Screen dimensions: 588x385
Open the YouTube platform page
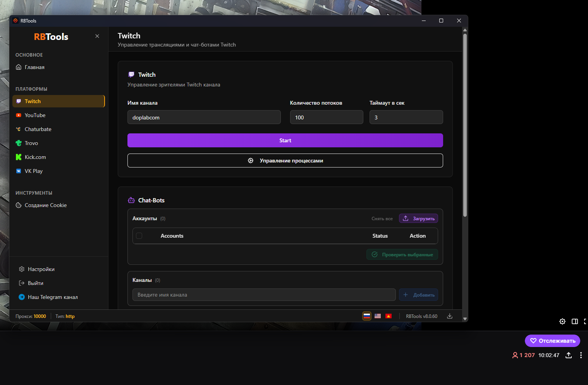tap(35, 115)
